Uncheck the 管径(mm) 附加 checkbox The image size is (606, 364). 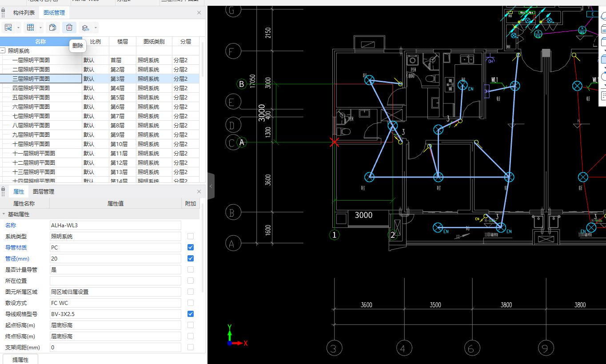click(x=191, y=258)
